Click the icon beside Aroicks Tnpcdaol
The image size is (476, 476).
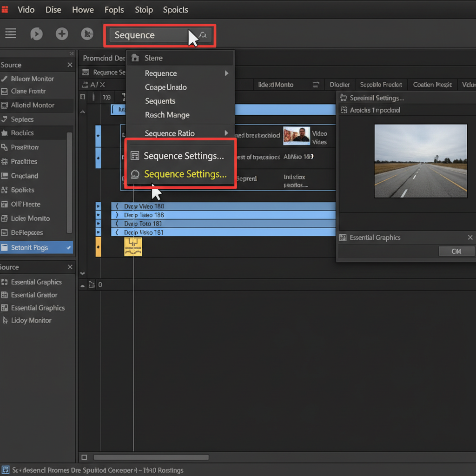(344, 110)
